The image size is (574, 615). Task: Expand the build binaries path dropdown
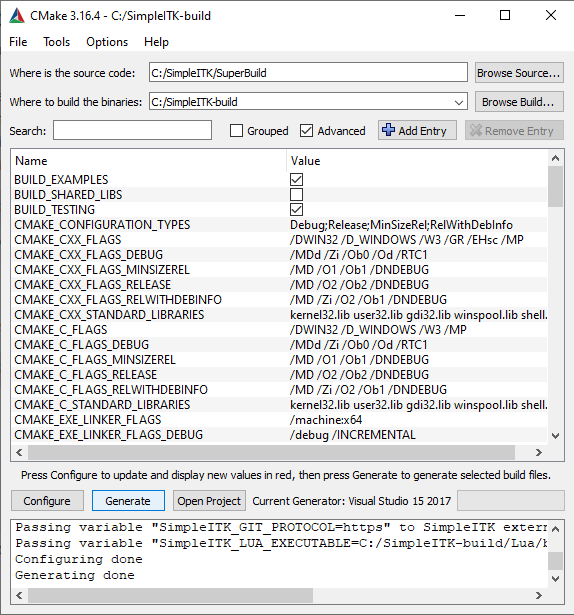459,102
